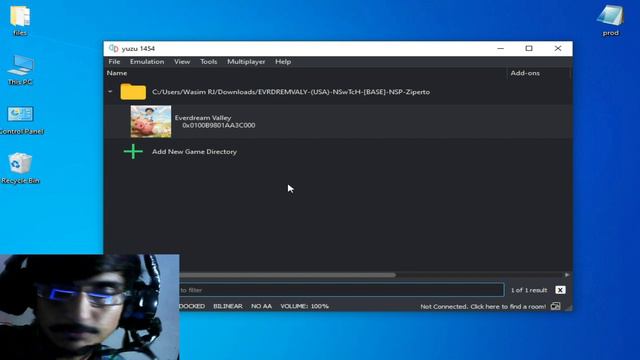Toggle the BILINEAR filter status button
This screenshot has width=640, height=360.
pos(228,306)
